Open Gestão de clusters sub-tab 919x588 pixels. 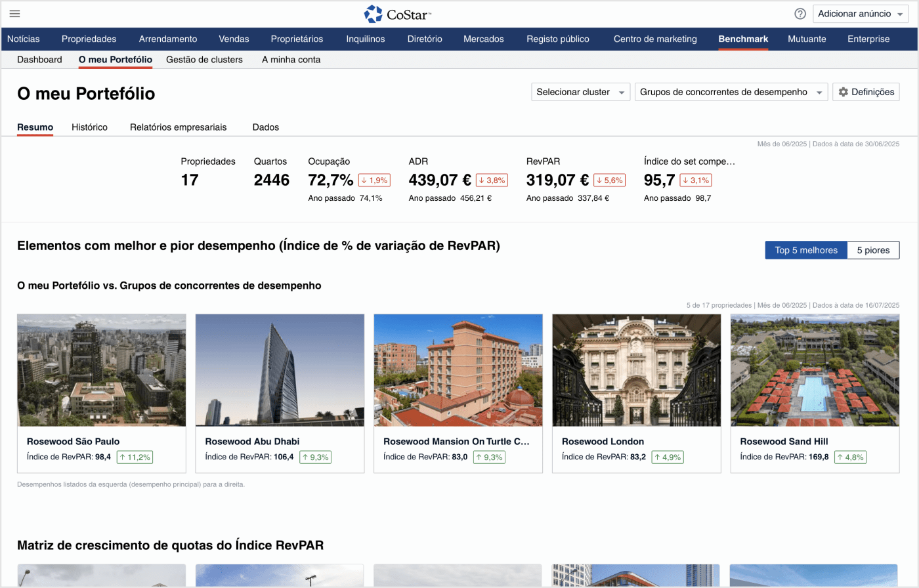[x=204, y=59]
